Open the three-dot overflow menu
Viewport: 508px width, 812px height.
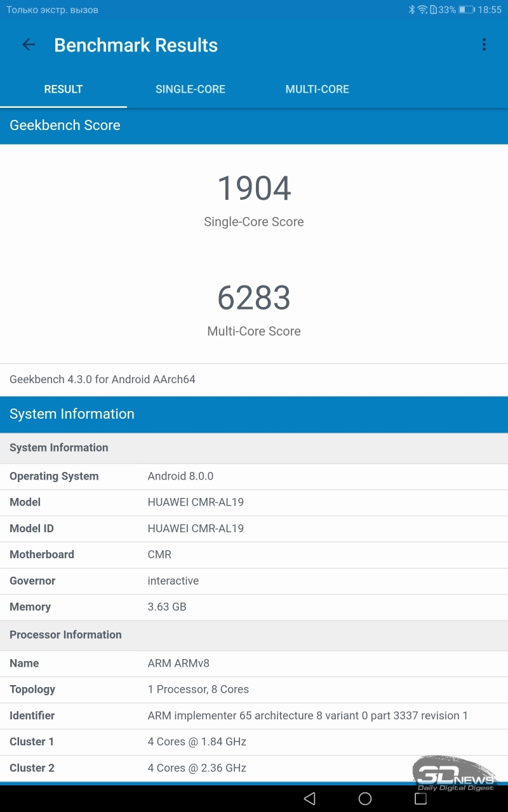tap(484, 44)
